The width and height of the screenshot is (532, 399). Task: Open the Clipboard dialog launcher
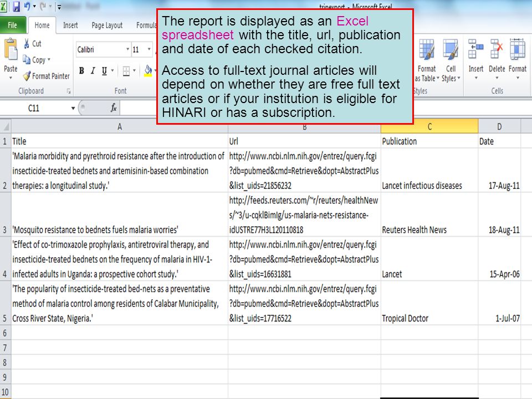coord(69,91)
